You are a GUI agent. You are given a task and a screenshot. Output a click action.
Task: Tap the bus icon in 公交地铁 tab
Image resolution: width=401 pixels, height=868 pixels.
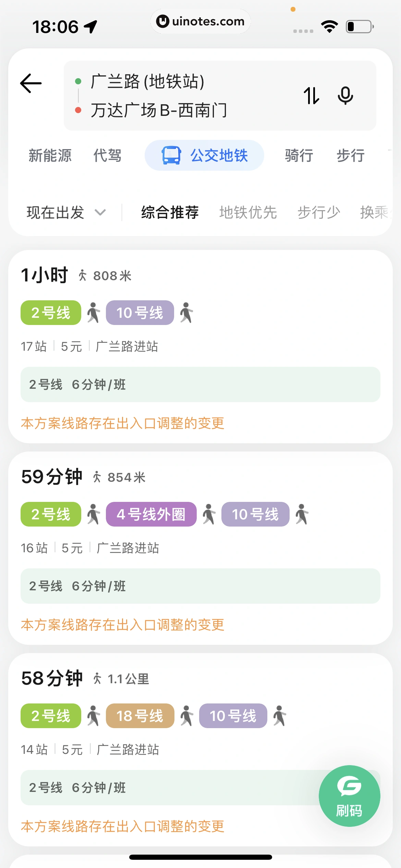pos(171,156)
